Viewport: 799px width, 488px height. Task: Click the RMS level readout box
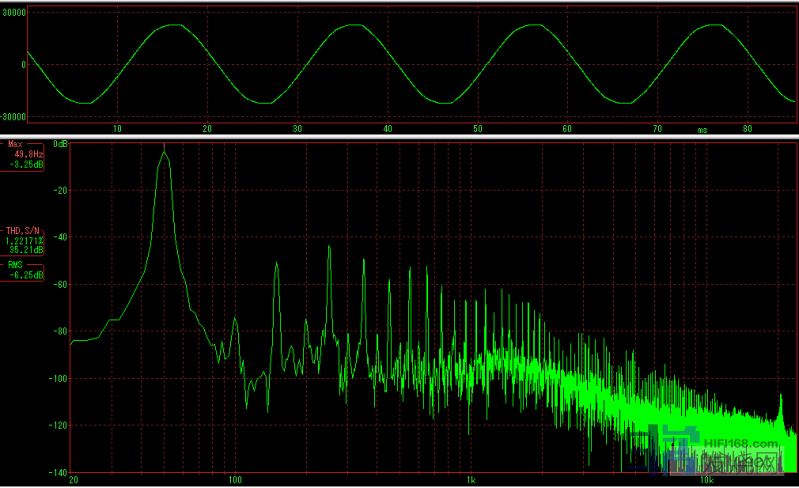[22, 270]
